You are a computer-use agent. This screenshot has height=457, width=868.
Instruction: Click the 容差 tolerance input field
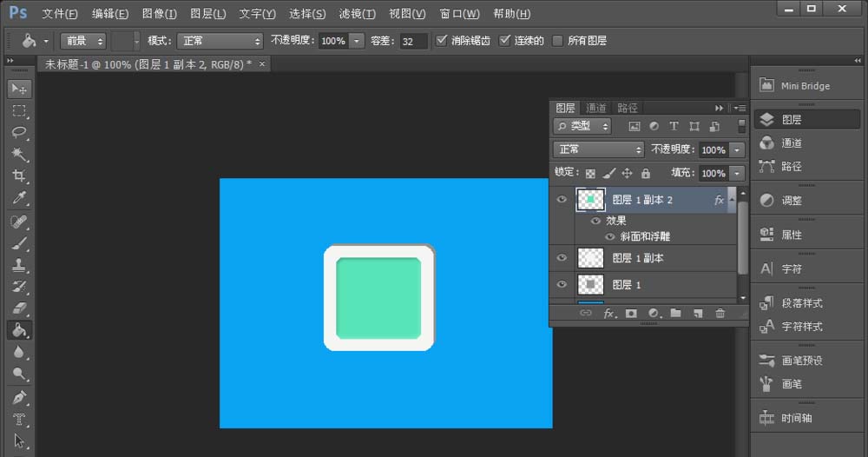pyautogui.click(x=413, y=41)
